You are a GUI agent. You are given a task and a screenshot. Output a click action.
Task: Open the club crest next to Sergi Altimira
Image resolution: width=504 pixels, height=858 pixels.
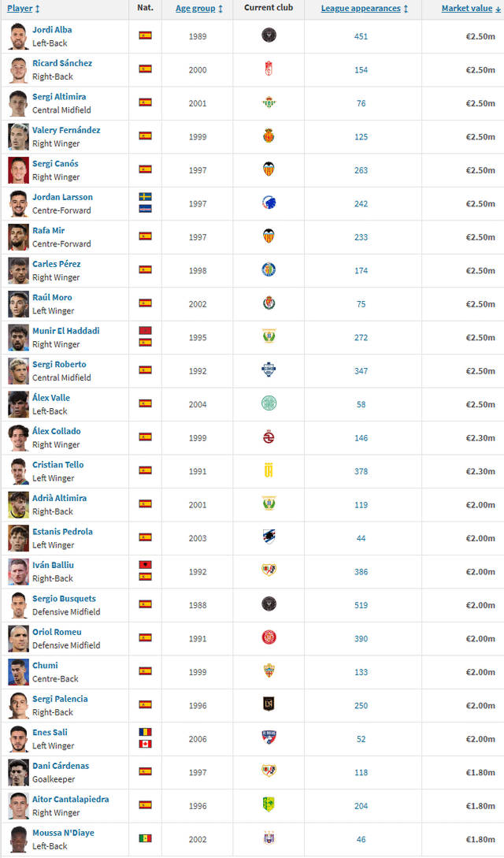pyautogui.click(x=269, y=103)
